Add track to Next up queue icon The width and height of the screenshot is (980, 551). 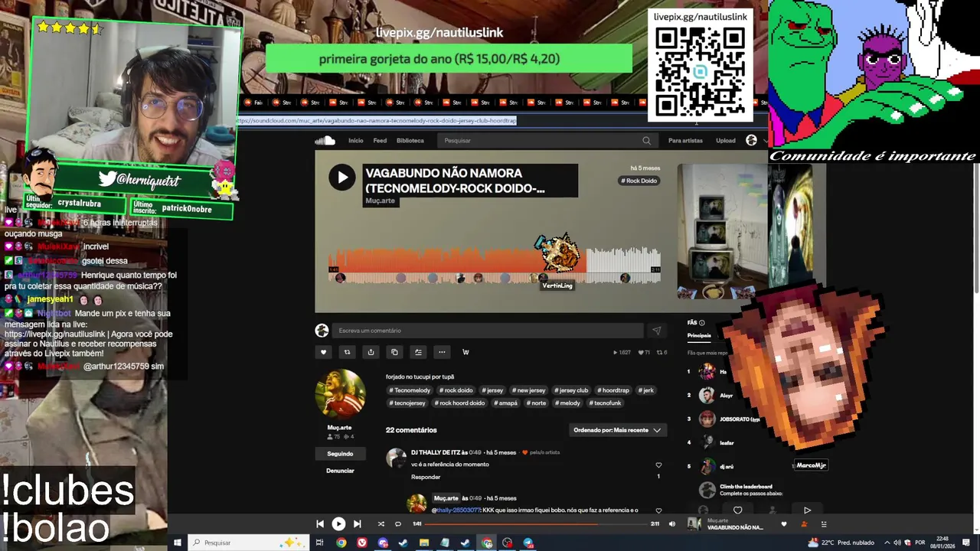pyautogui.click(x=418, y=352)
